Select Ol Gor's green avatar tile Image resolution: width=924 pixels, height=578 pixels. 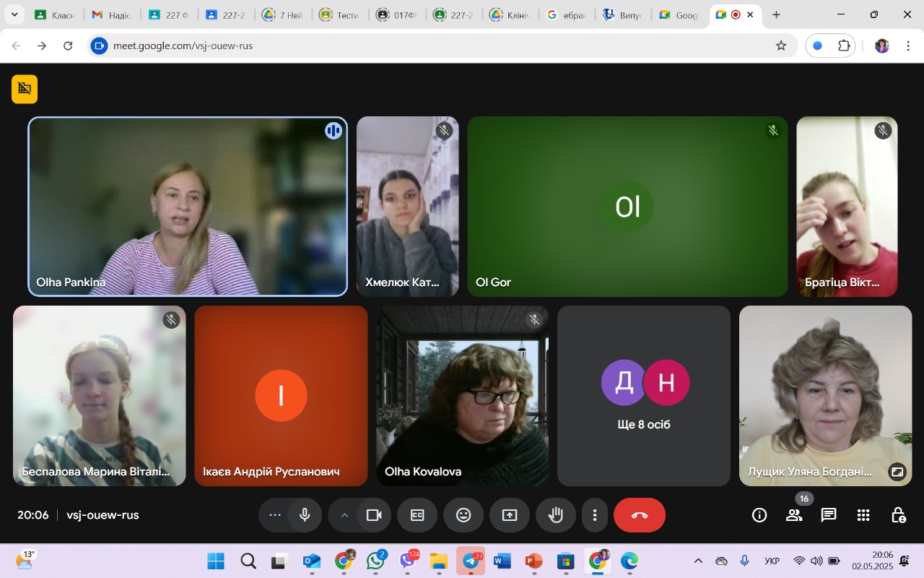(x=627, y=207)
